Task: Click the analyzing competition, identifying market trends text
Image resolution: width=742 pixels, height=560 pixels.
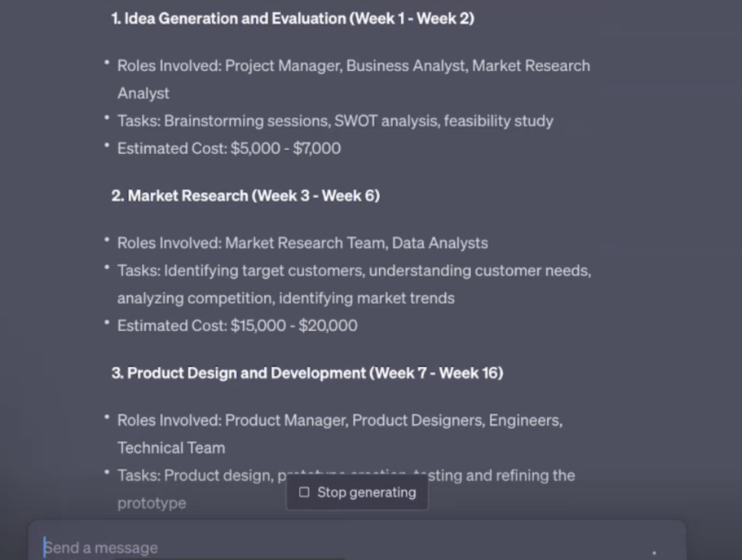Action: (286, 298)
